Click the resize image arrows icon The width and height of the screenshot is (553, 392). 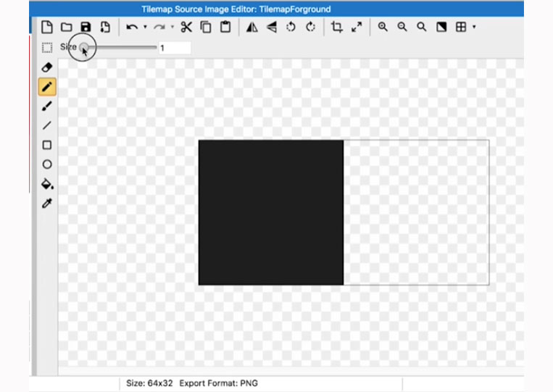pyautogui.click(x=357, y=27)
